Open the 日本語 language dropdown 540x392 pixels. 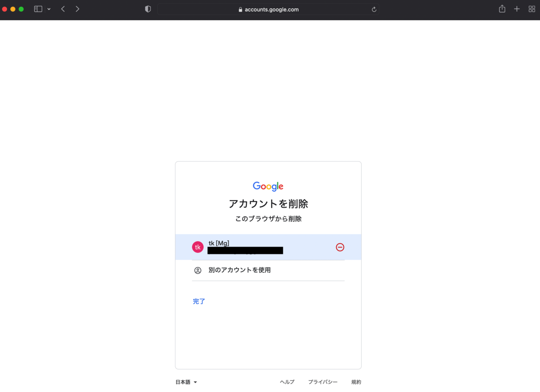[186, 381]
